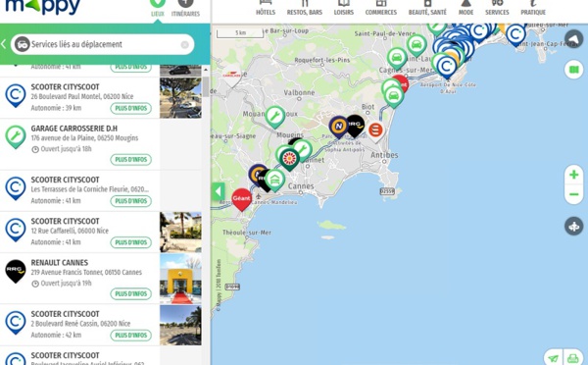Collapse the results panel with the green arrow
The height and width of the screenshot is (365, 588).
[x=218, y=192]
